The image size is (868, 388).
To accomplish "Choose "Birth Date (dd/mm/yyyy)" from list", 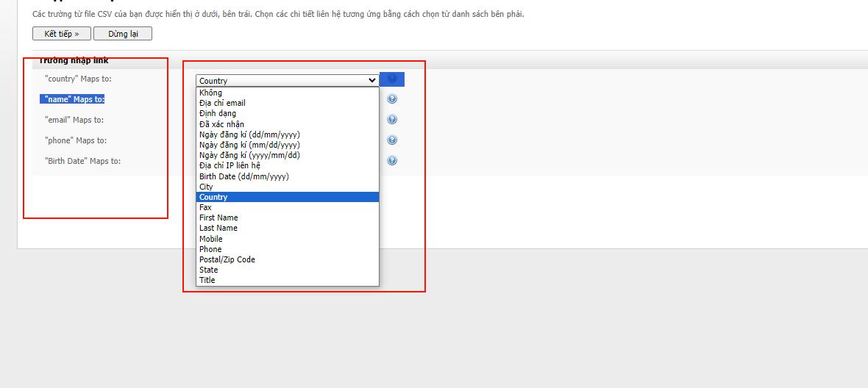I will tap(243, 176).
